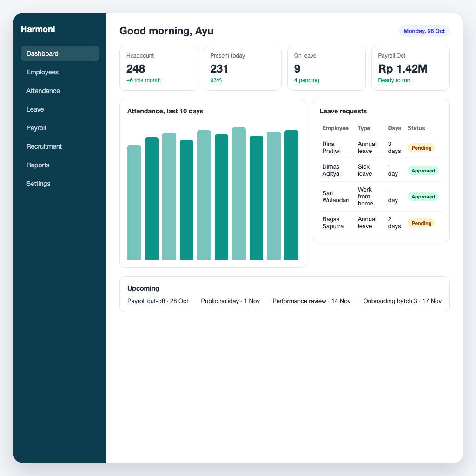The image size is (476, 476).
Task: Click 'Sick leave' type for Dimas Aditya
Action: (x=365, y=170)
